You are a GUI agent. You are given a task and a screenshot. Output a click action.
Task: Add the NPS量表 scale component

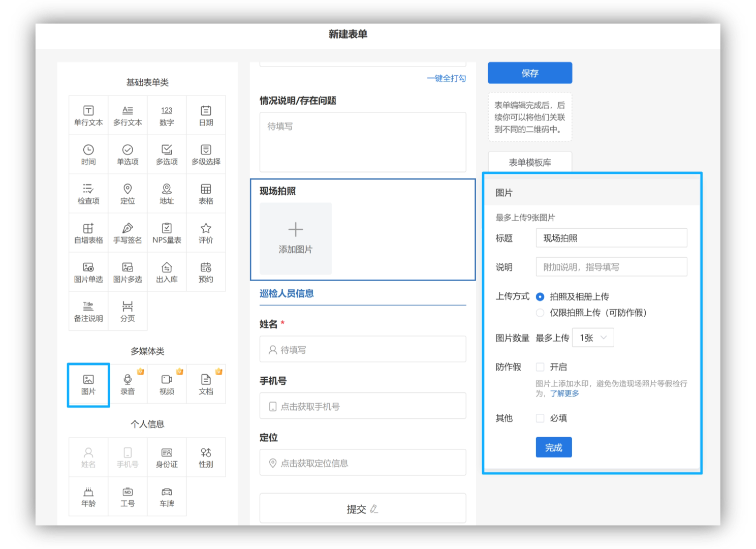click(167, 233)
